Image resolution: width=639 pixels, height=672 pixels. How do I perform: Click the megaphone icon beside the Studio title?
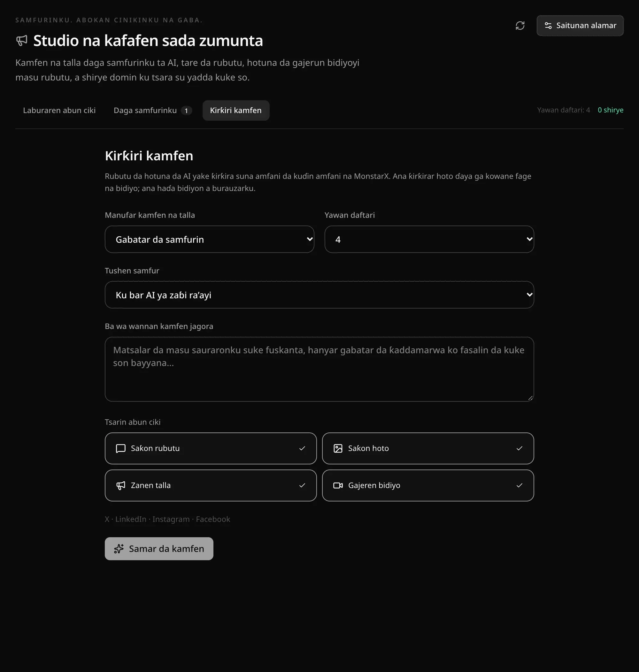click(22, 41)
